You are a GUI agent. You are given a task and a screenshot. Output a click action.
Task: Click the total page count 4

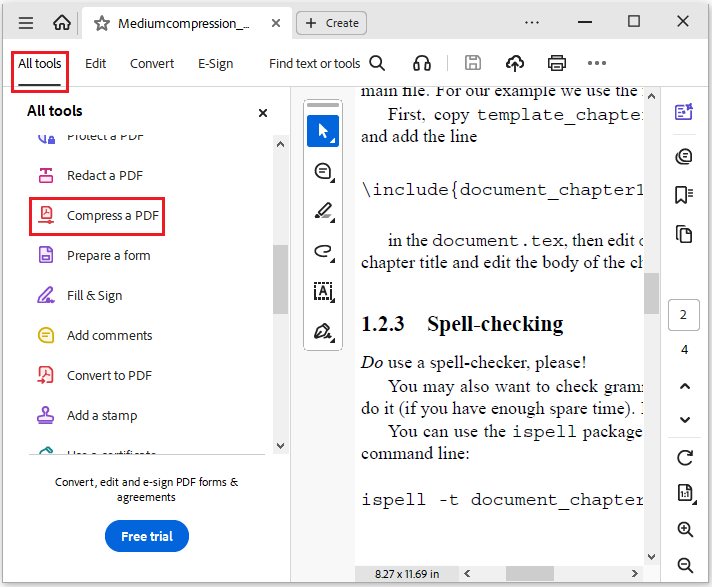(684, 350)
